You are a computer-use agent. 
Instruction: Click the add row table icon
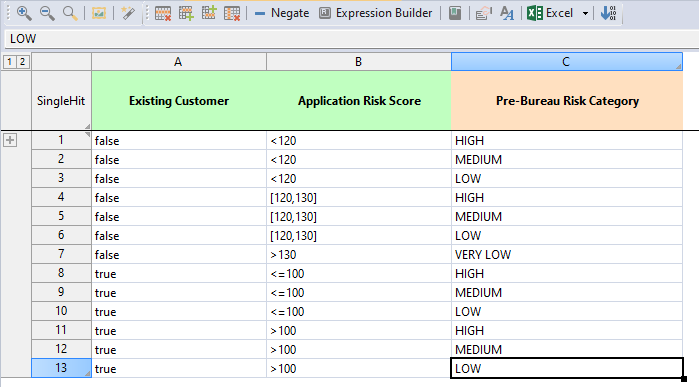[186, 13]
